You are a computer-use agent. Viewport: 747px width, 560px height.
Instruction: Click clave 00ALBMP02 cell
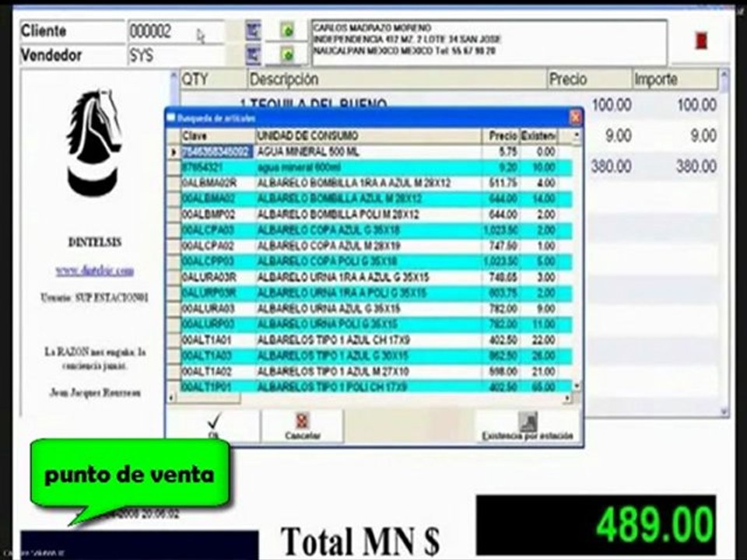pyautogui.click(x=218, y=215)
